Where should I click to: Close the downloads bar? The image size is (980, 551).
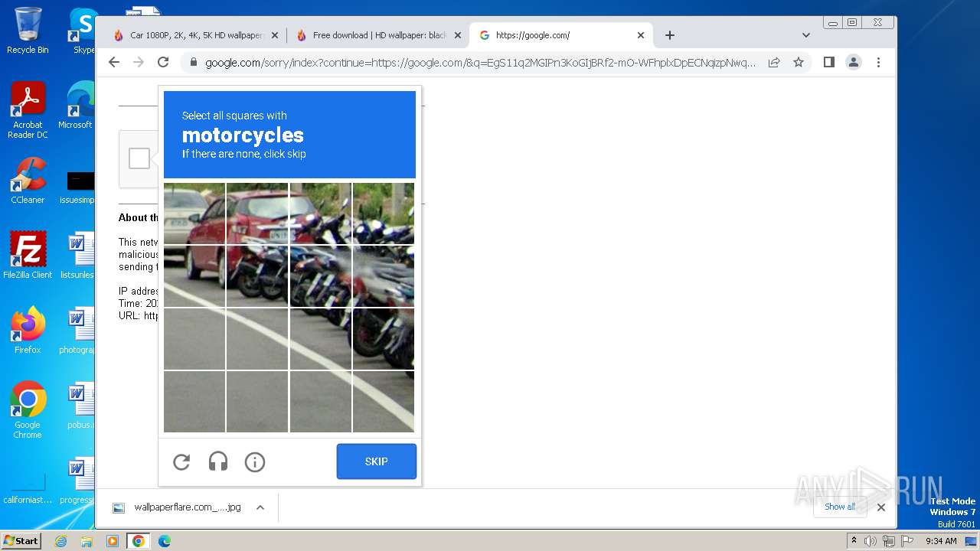[881, 507]
